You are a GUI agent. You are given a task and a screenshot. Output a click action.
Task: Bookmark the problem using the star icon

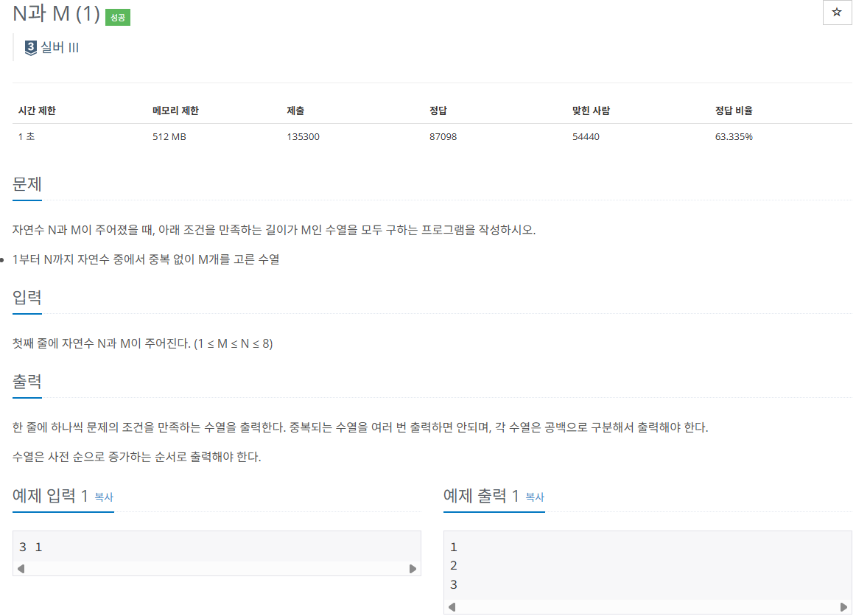tap(837, 12)
